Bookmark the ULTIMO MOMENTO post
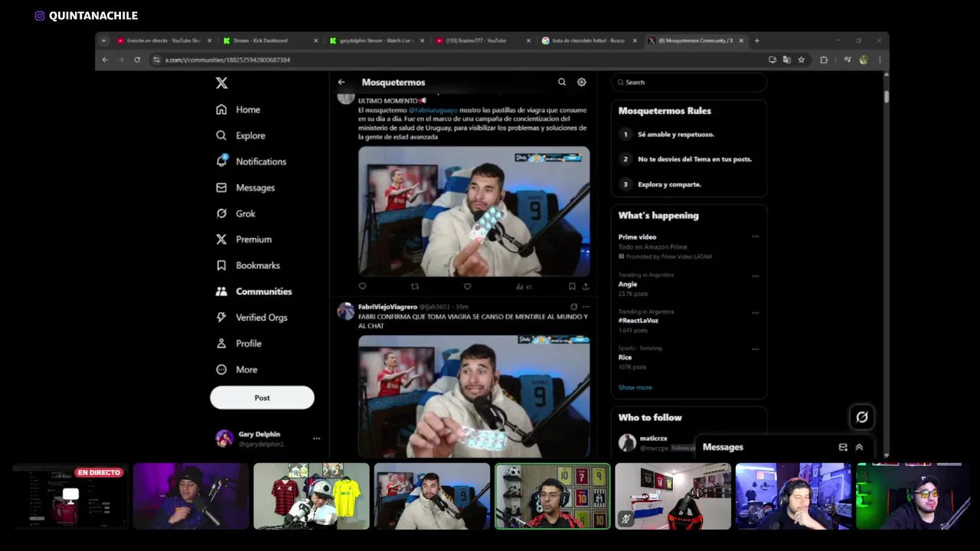 [x=572, y=286]
